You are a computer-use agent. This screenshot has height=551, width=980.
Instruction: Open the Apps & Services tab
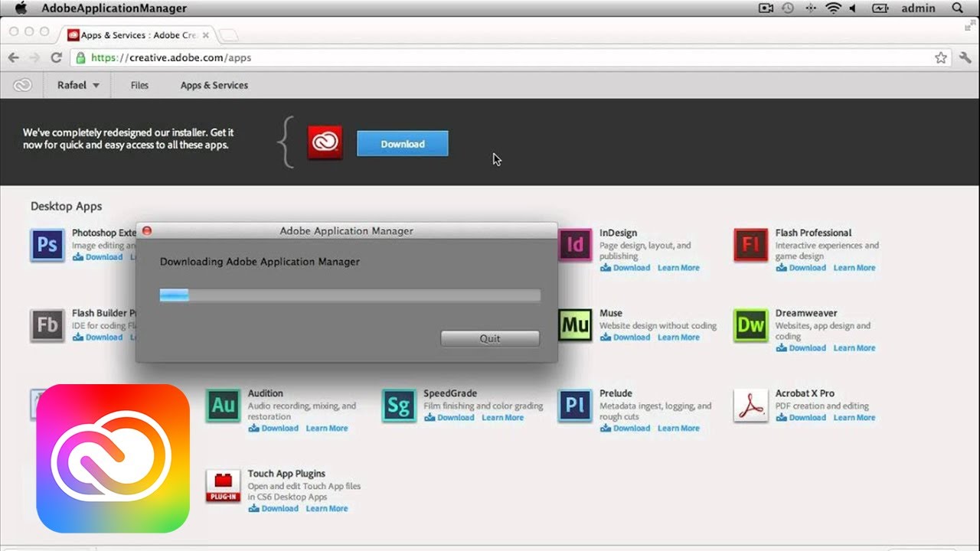pyautogui.click(x=214, y=85)
